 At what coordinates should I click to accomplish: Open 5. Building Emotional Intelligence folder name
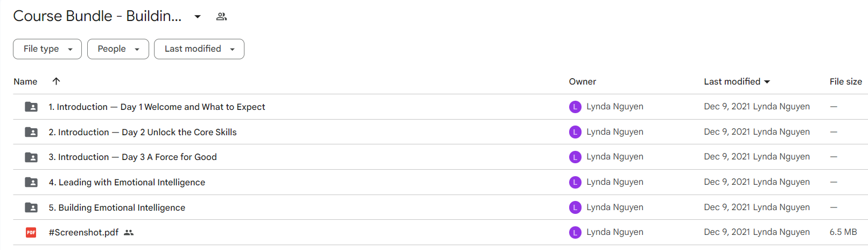pyautogui.click(x=117, y=207)
